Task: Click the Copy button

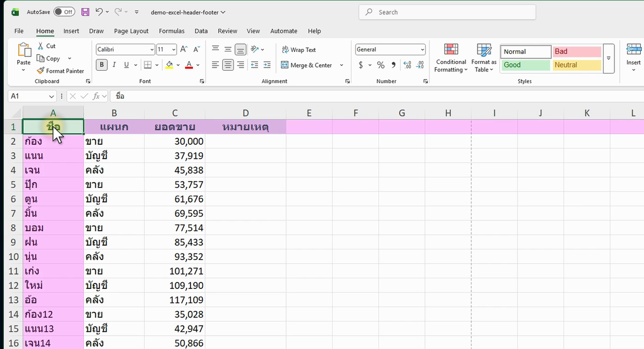Action: tap(48, 58)
